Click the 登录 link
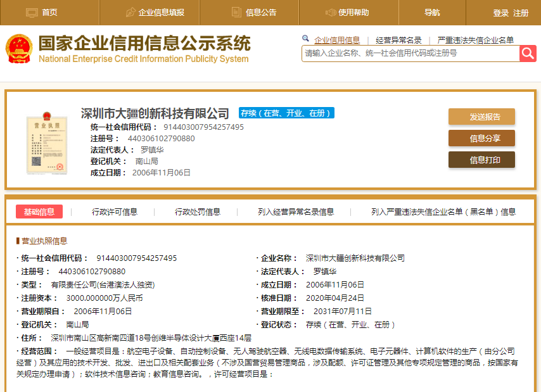 tap(500, 13)
